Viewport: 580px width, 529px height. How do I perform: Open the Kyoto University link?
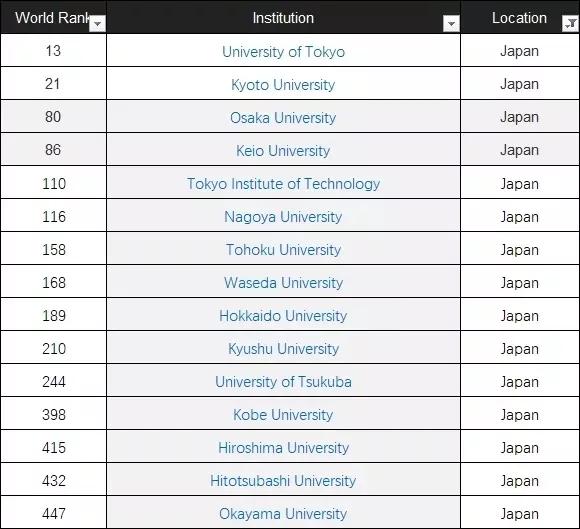pos(283,85)
